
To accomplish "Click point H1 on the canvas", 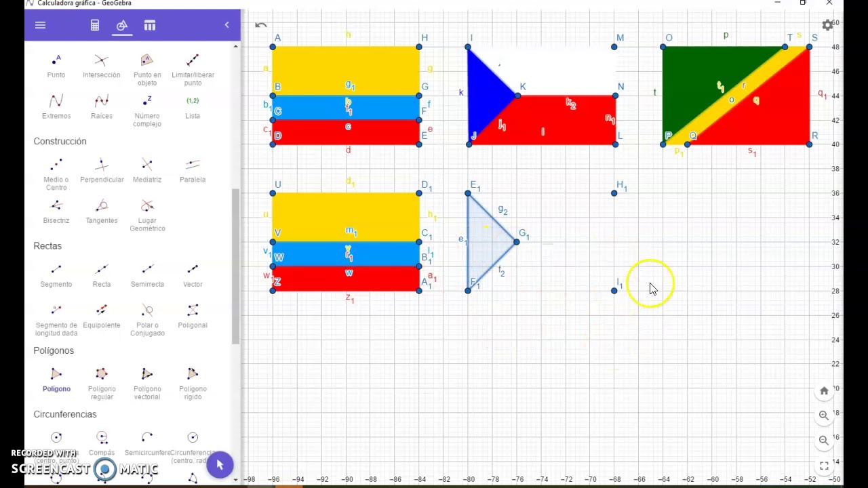I will point(614,193).
